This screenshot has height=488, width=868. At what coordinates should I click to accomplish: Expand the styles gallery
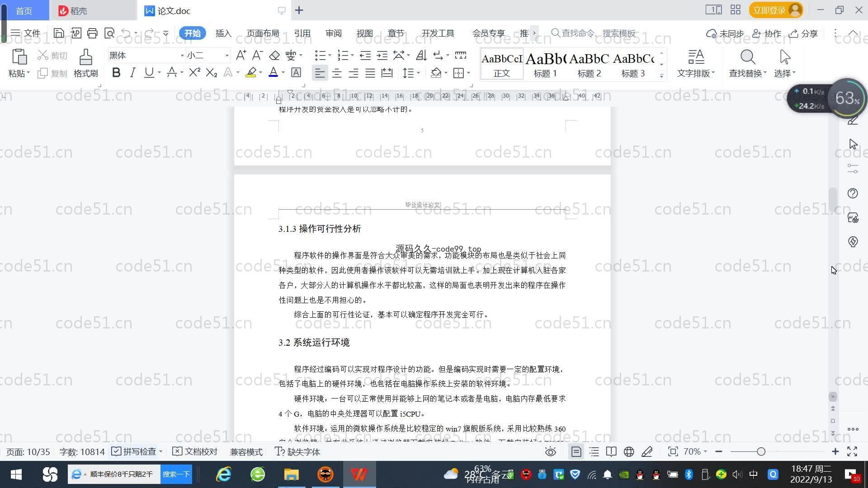[x=661, y=75]
